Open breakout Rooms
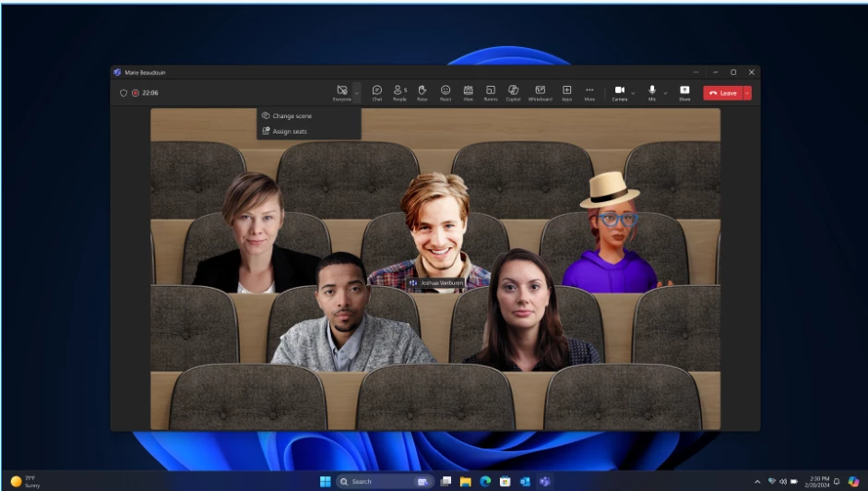The image size is (868, 491). pyautogui.click(x=491, y=92)
